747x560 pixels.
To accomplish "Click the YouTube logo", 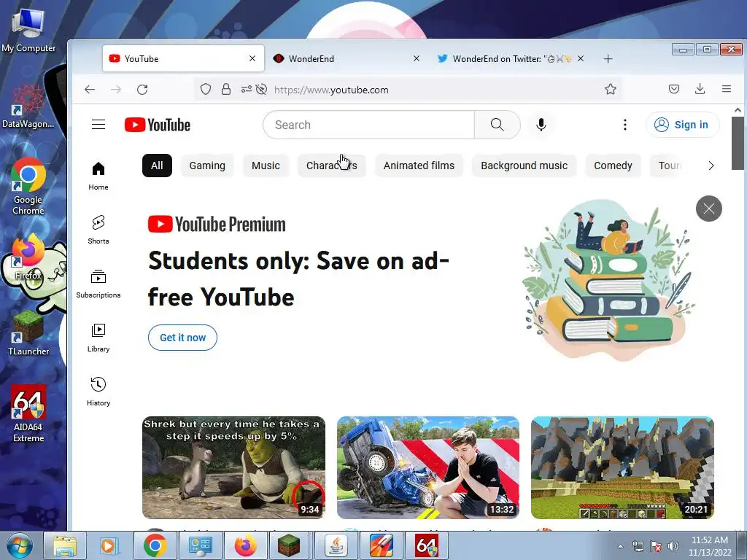I will click(x=158, y=125).
